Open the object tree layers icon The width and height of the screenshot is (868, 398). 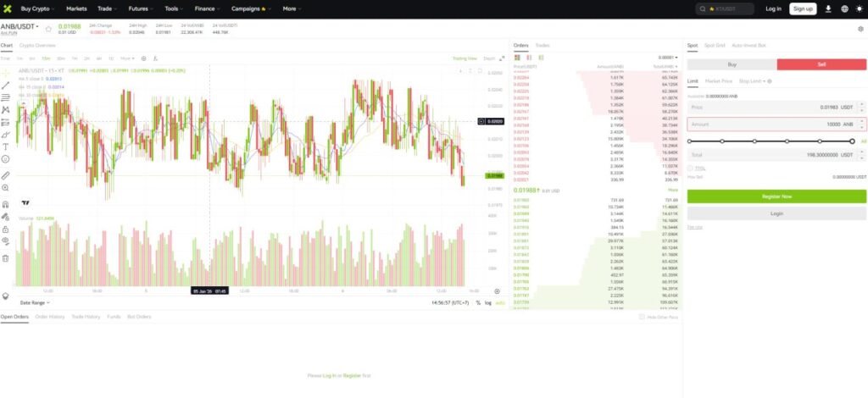coord(6,296)
